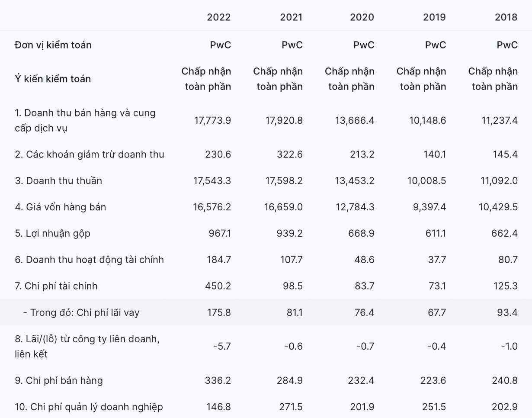Select the 2019 year column header
Image resolution: width=532 pixels, height=418 pixels.
coord(434,17)
